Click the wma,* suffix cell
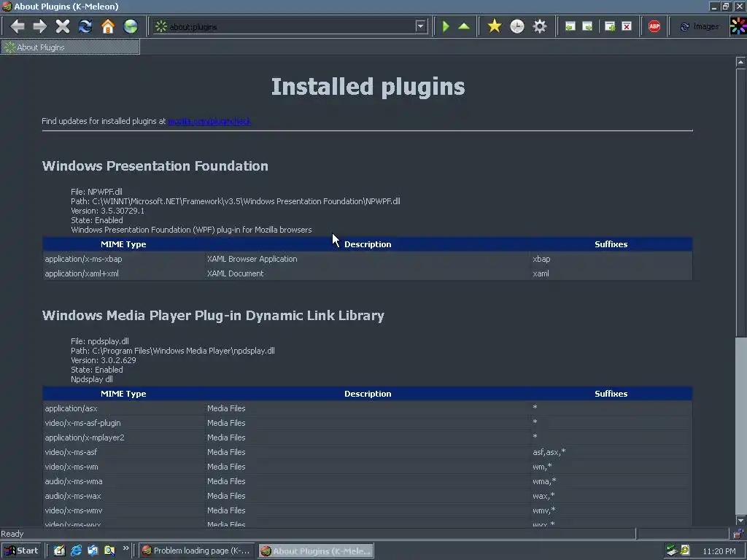Screen dimensions: 747x560 click(x=612, y=481)
